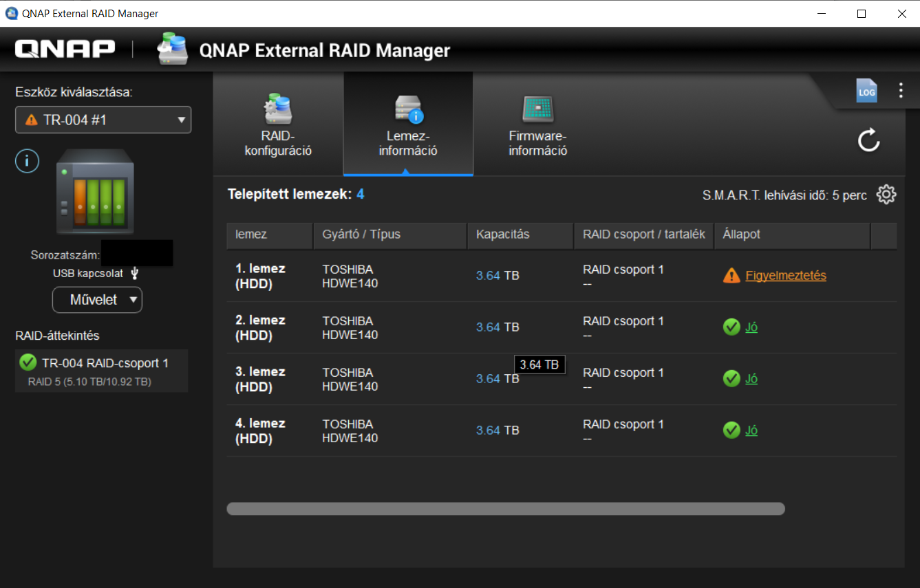Click the TR-004 enclosure device image

tap(95, 191)
